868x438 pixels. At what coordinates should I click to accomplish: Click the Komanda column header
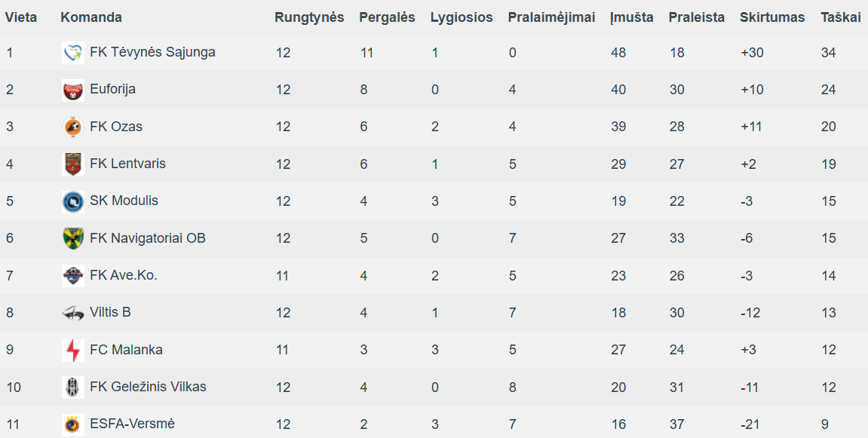pos(91,17)
